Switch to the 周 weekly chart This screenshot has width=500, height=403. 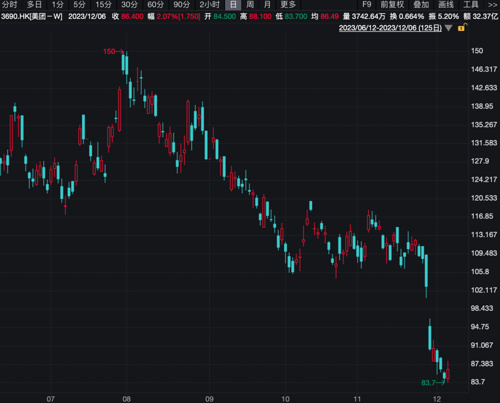[250, 5]
